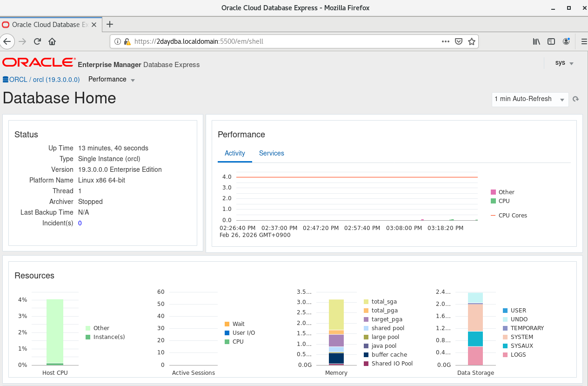Image resolution: width=588 pixels, height=386 pixels.
Task: Click the SYSAUX legend entry
Action: 518,346
